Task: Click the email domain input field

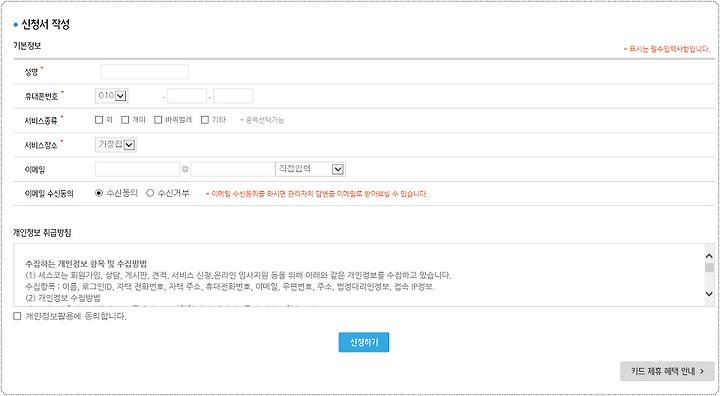Action: 233,169
